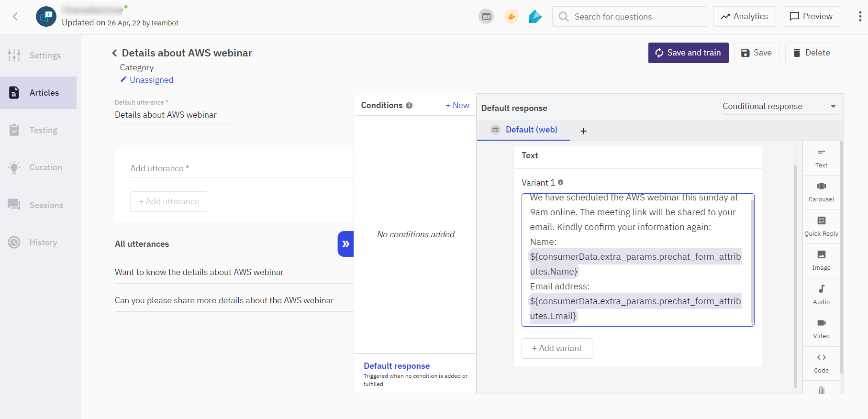Click the component palette scrollbar
Screen dimensions: 868x419
tap(842, 257)
